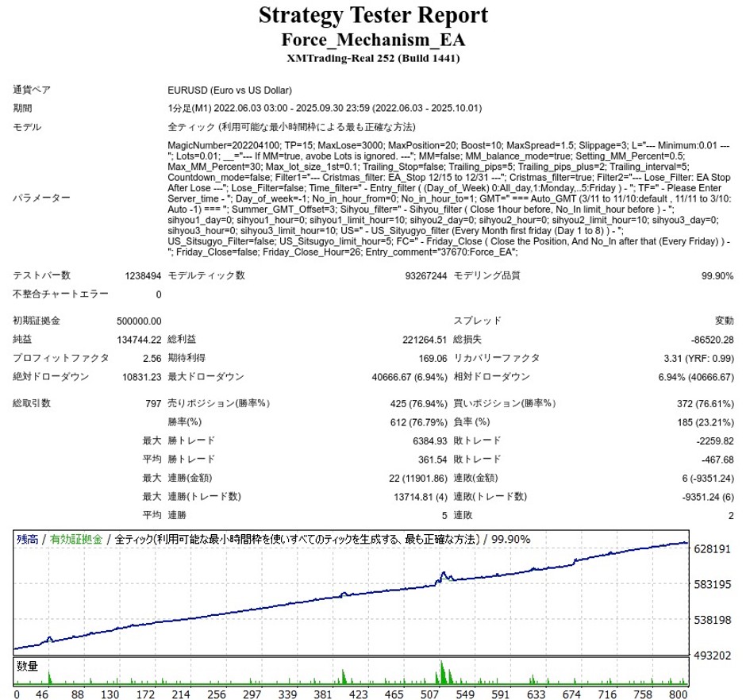The image size is (746, 700).
Task: Select max consecutive profit 13714.81 (4)
Action: point(421,497)
